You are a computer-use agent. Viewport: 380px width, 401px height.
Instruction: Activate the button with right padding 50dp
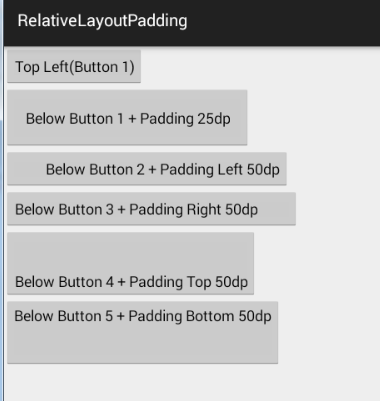[x=151, y=209]
